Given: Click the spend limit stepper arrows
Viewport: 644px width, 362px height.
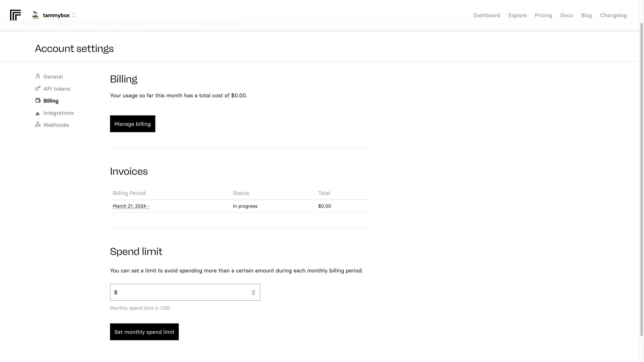Looking at the screenshot, I should point(253,292).
